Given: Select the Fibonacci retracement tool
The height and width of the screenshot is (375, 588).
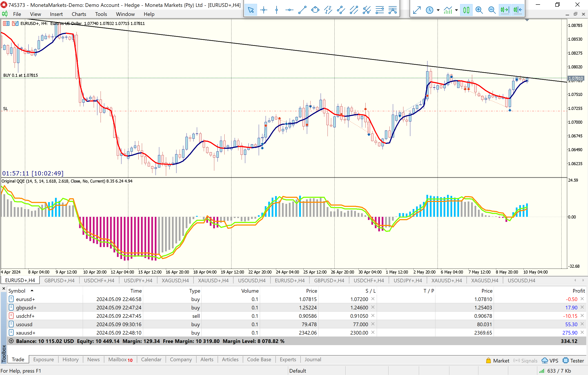Looking at the screenshot, I should tap(380, 10).
